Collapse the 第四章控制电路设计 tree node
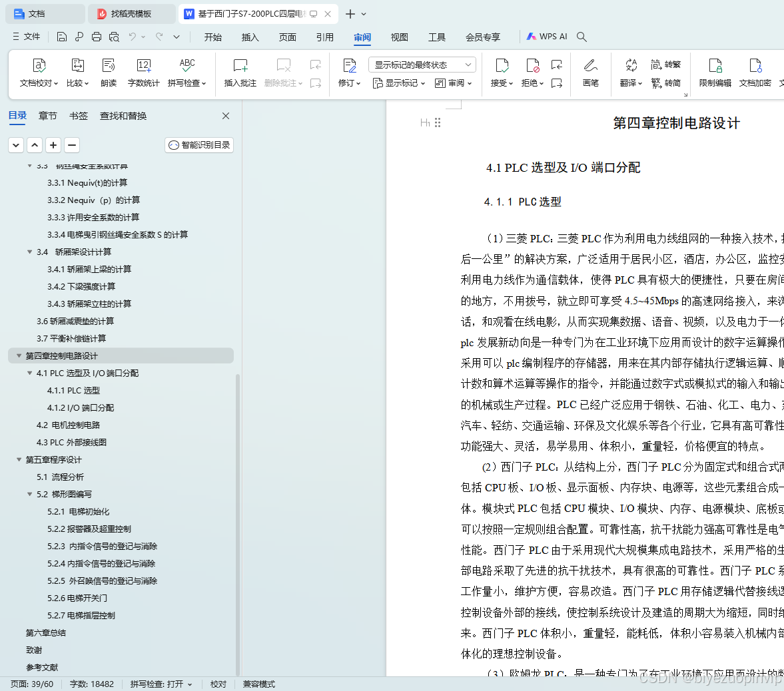Viewport: 784px width, 691px height. pos(19,355)
